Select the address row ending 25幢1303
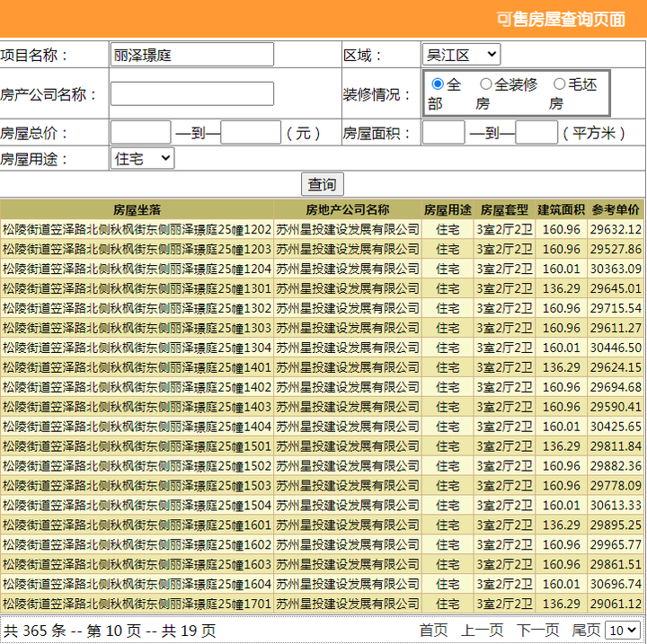This screenshot has height=644, width=647. point(137,328)
